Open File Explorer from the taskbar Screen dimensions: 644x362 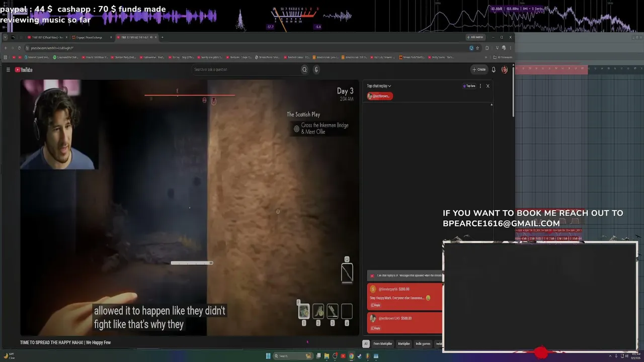(327, 356)
